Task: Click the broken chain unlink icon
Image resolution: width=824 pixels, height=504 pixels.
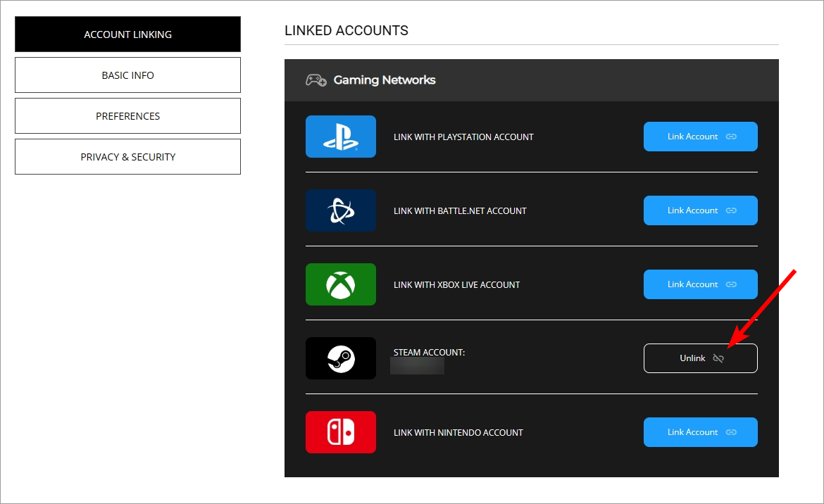Action: pyautogui.click(x=718, y=358)
